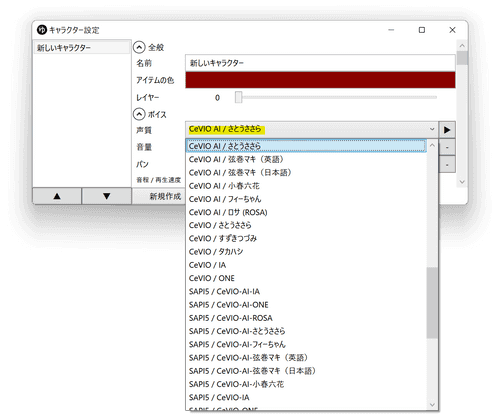This screenshot has width=500, height=414.
Task: Click the dropdown list scrollbar thumb
Action: click(x=432, y=303)
